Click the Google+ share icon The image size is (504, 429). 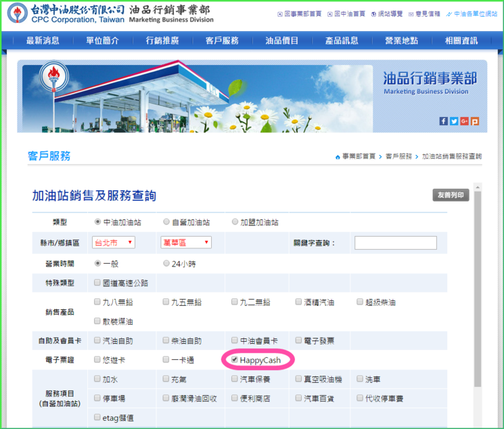(x=465, y=121)
